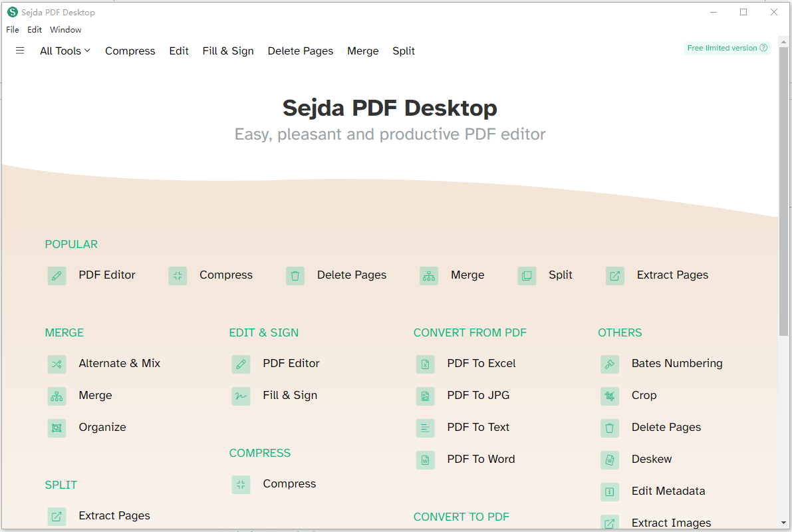Click the Compress icon under Popular
792x532 pixels.
tap(178, 276)
